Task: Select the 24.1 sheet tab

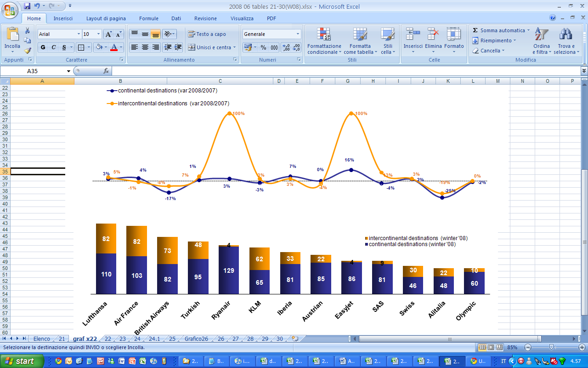Action: tap(154, 339)
